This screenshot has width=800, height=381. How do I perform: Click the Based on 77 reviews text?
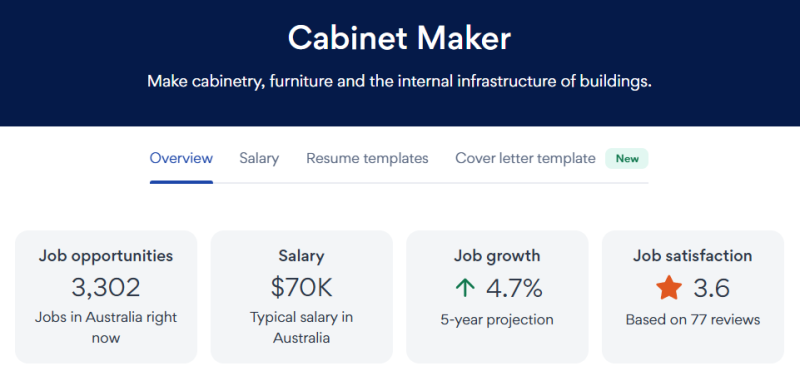tap(693, 320)
